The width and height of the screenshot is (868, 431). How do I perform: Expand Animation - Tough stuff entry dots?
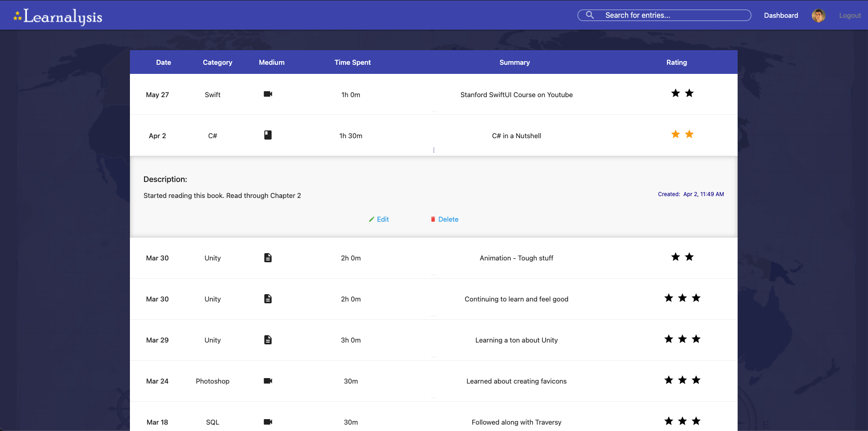(434, 275)
